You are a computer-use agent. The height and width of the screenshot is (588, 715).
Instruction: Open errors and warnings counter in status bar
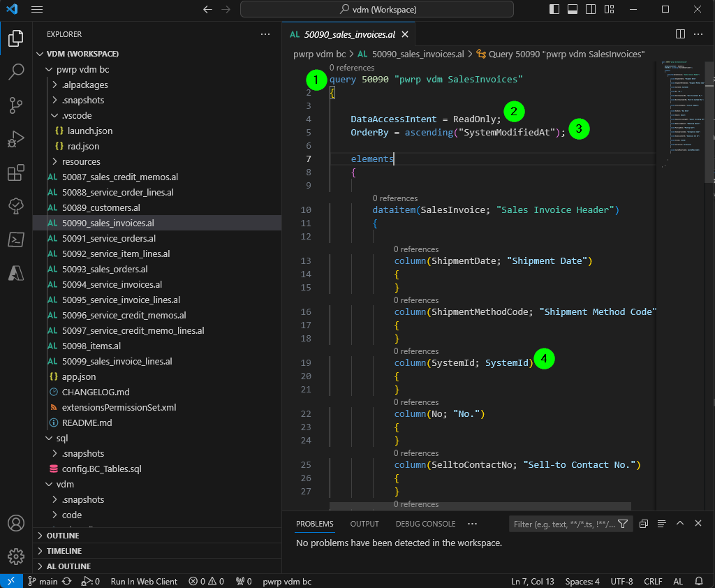[207, 581]
